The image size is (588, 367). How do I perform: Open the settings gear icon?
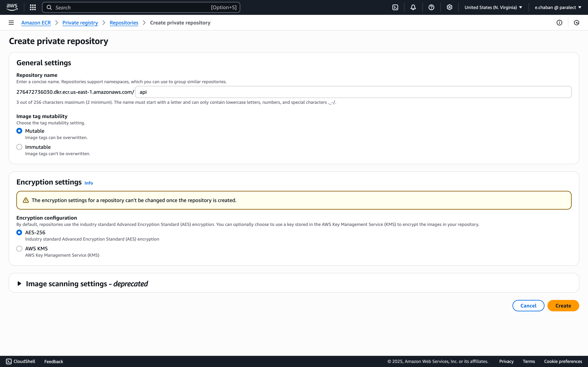coord(449,7)
